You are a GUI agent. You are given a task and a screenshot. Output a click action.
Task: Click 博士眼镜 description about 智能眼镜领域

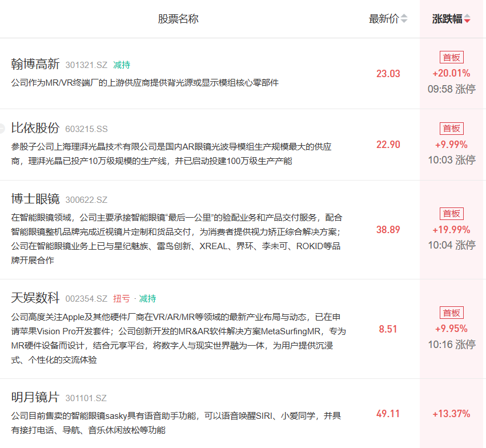(176, 239)
